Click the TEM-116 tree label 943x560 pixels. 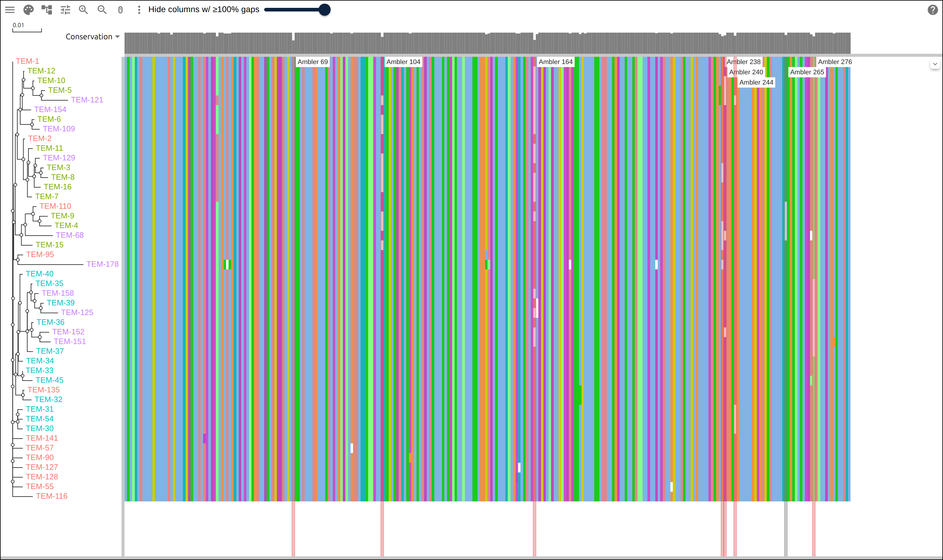52,496
